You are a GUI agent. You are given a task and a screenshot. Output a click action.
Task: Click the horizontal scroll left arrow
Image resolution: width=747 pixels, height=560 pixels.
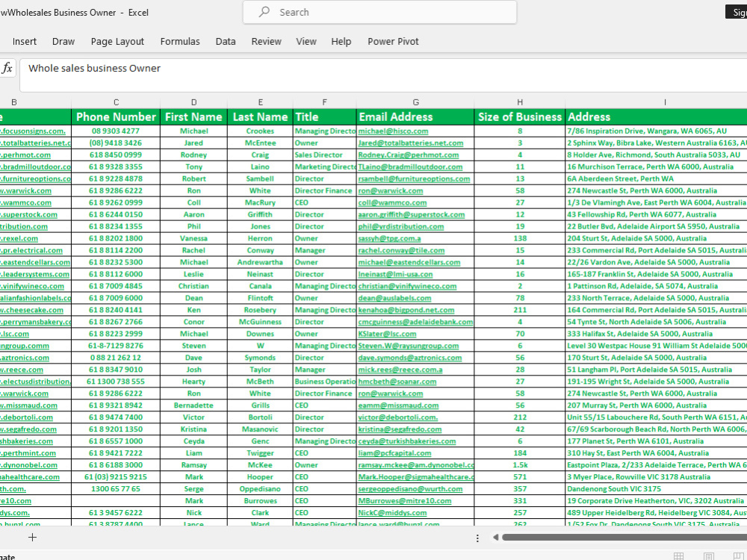495,538
